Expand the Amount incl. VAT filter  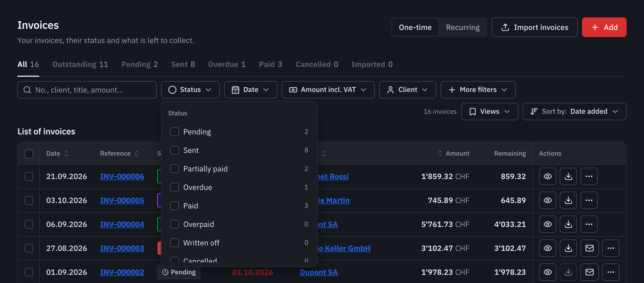click(x=328, y=90)
